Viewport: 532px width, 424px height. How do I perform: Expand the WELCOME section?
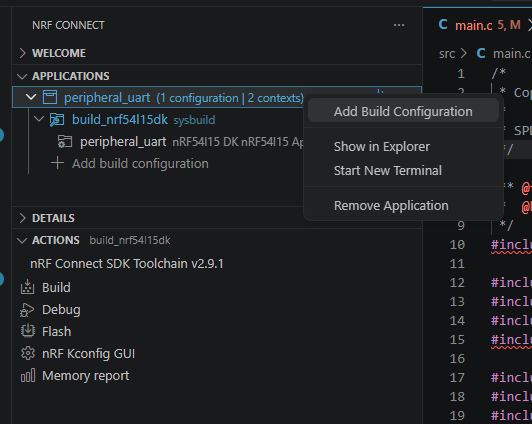tap(22, 53)
